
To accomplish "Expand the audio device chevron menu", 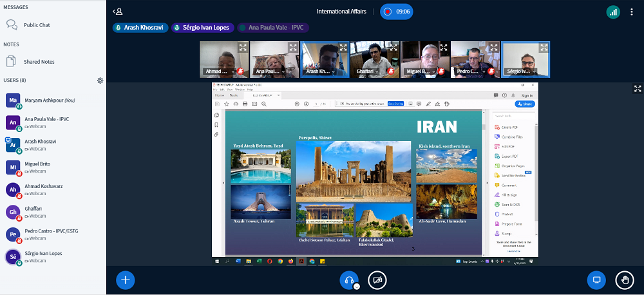I will 357,286.
